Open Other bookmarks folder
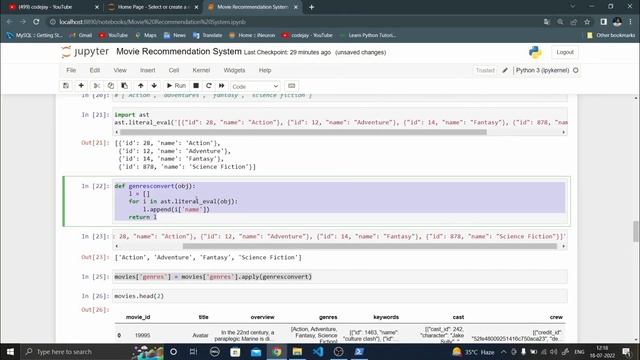Screen dimensions: 640x360 (x=611, y=36)
